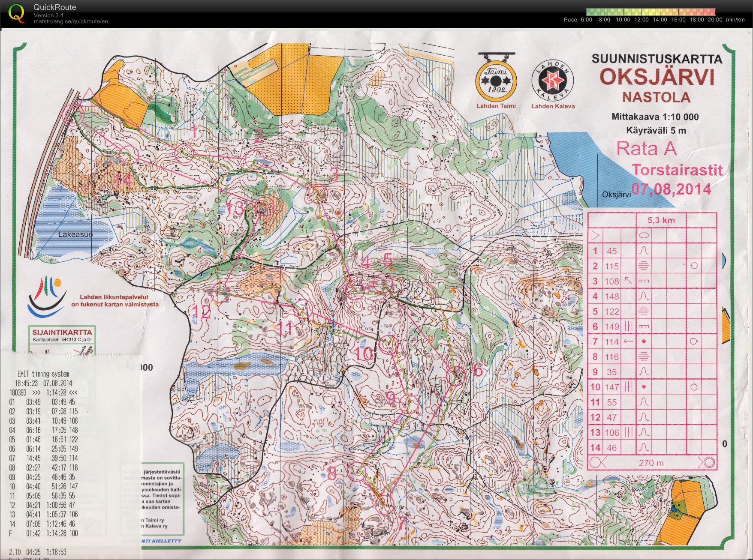This screenshot has height=560, width=753.
Task: Click control number 6 label on the map
Action: pyautogui.click(x=477, y=370)
